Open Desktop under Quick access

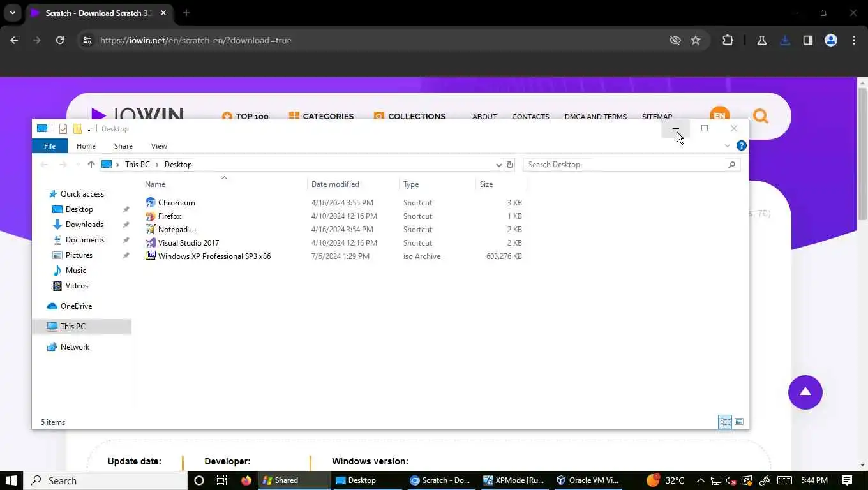point(79,209)
